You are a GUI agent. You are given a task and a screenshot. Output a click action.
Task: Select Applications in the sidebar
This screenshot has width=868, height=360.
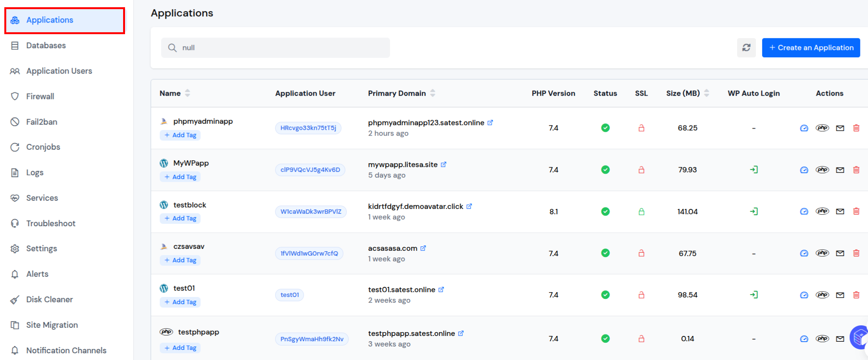point(64,20)
